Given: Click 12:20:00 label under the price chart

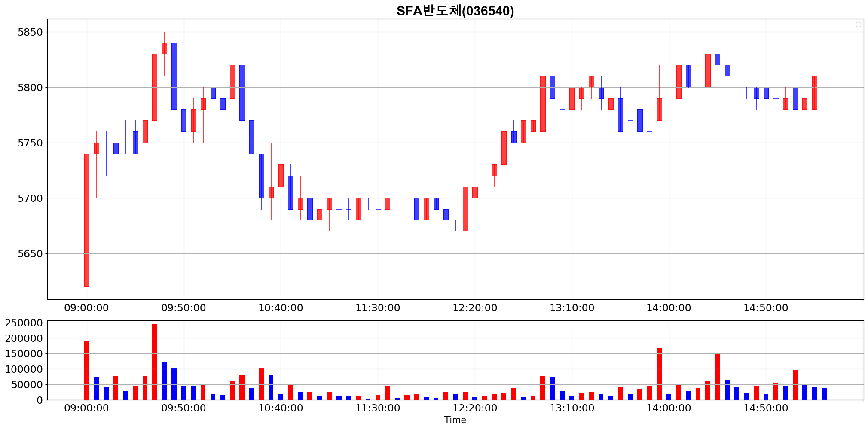Looking at the screenshot, I should (x=475, y=308).
